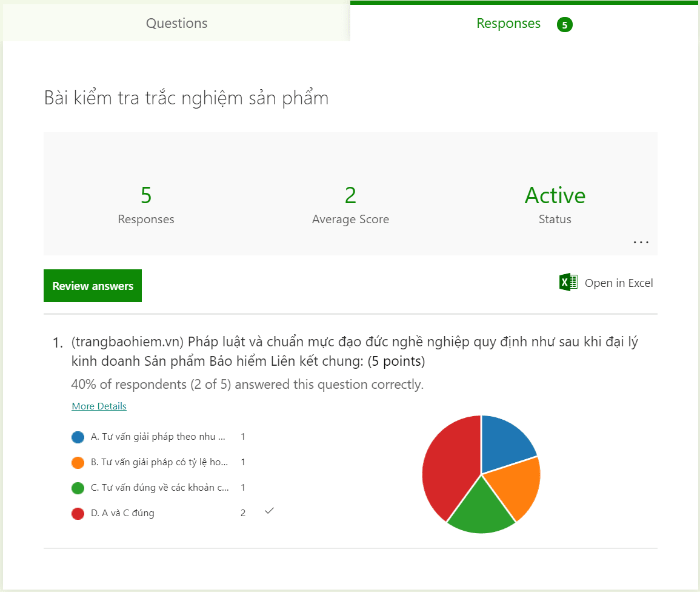Click count 2 for option D
700x592 pixels.
click(243, 513)
